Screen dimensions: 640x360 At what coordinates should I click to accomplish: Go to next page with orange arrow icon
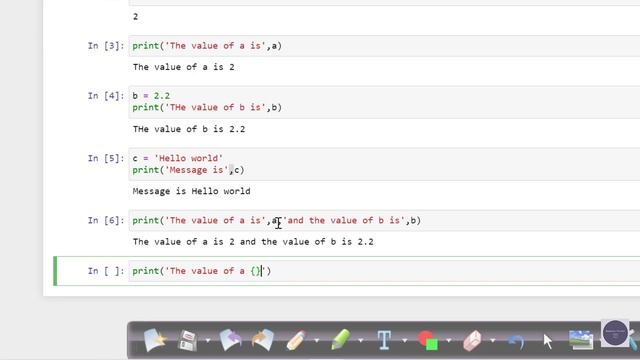pyautogui.click(x=263, y=340)
